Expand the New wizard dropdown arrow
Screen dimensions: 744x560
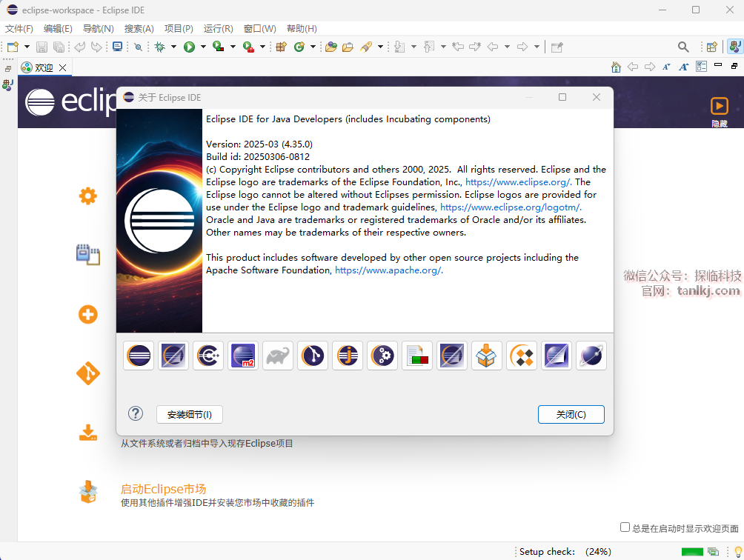[x=25, y=47]
